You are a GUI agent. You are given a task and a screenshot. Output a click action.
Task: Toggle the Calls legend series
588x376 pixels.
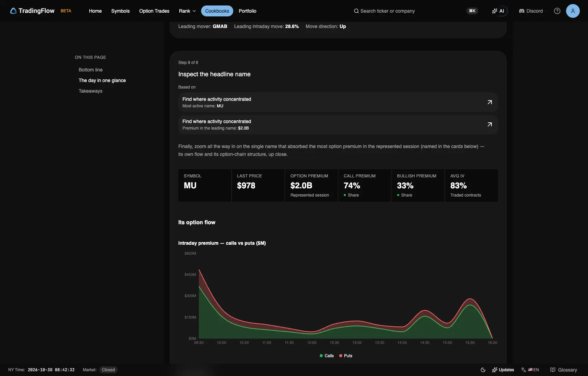(x=327, y=356)
